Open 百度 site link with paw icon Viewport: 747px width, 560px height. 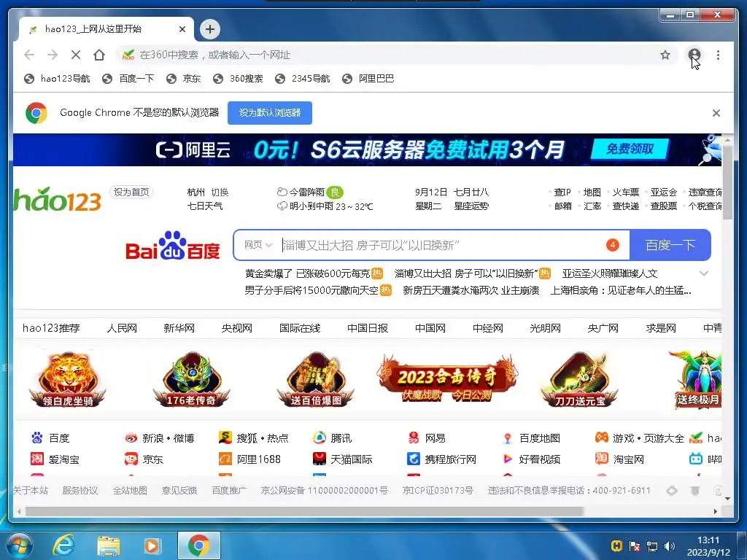tap(50, 437)
